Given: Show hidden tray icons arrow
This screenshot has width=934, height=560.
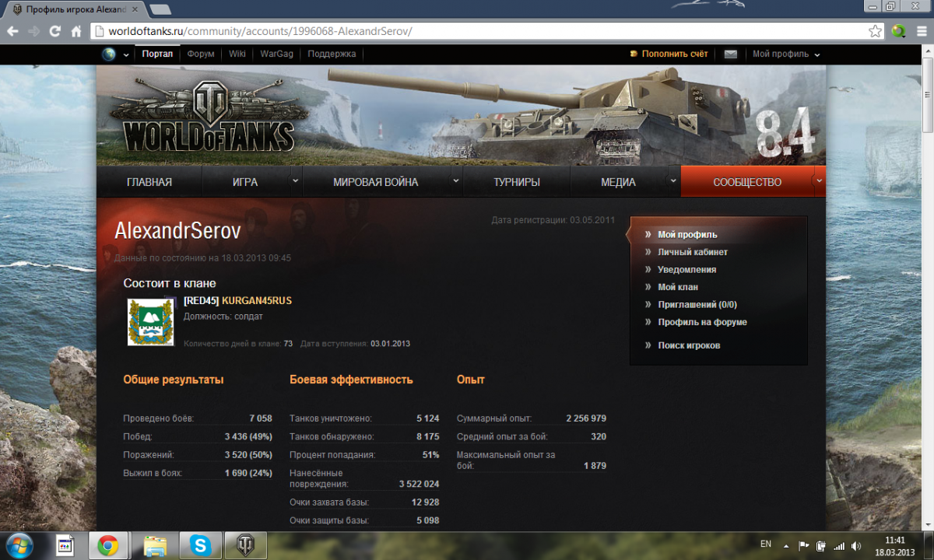Looking at the screenshot, I should pyautogui.click(x=786, y=546).
